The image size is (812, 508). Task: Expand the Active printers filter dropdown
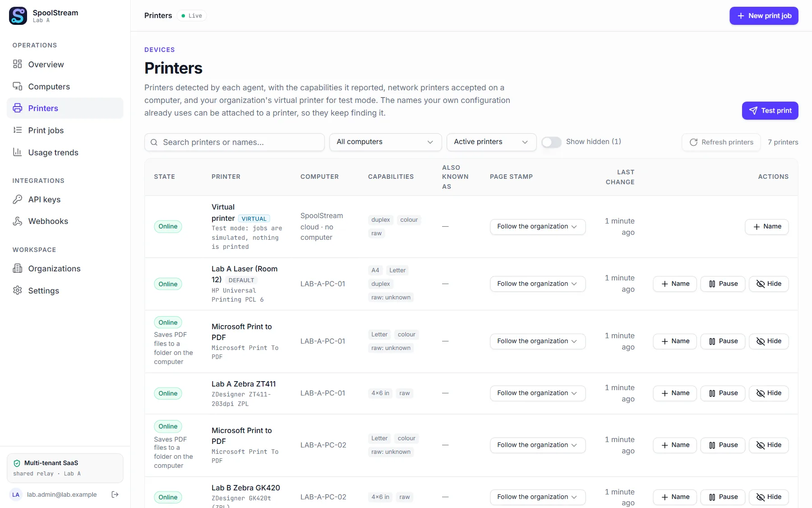pyautogui.click(x=491, y=142)
